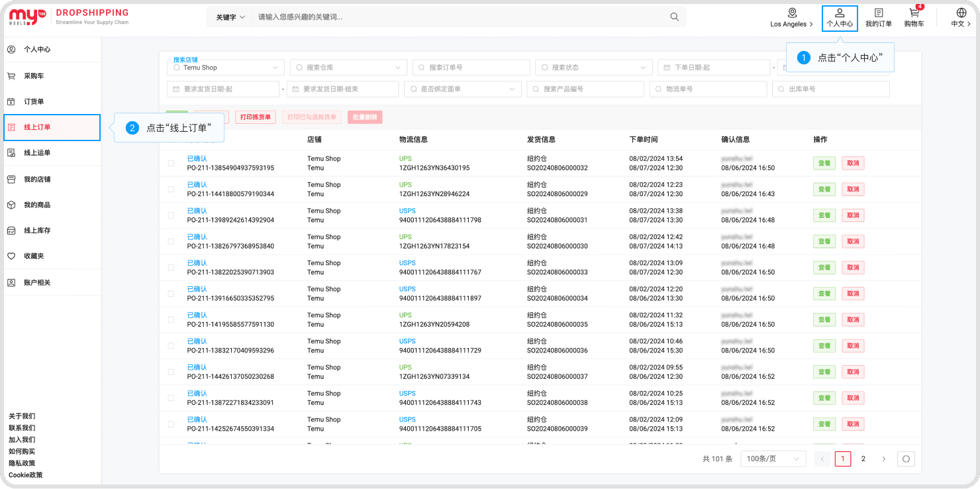
Task: Go to page 2 of results
Action: coord(863,459)
